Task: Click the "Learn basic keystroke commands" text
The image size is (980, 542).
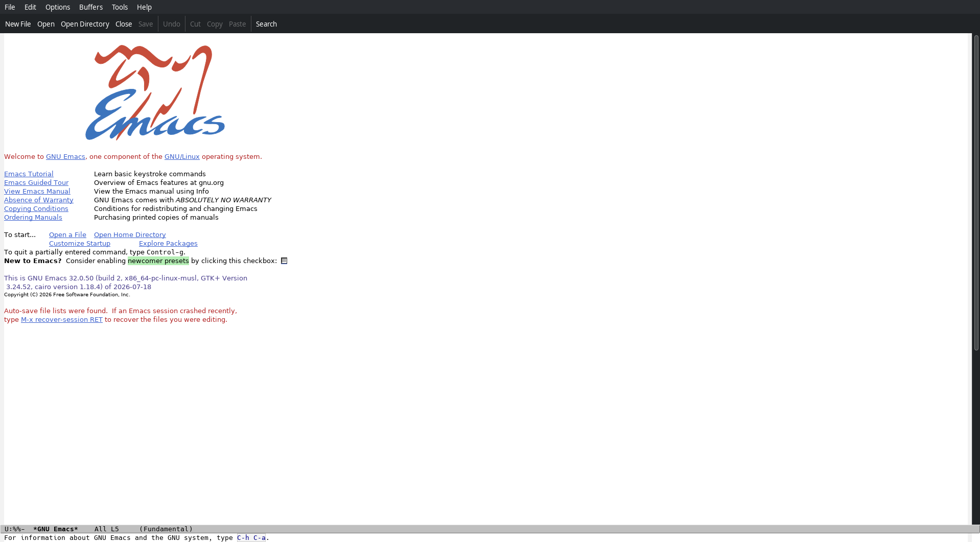Action: coord(150,174)
